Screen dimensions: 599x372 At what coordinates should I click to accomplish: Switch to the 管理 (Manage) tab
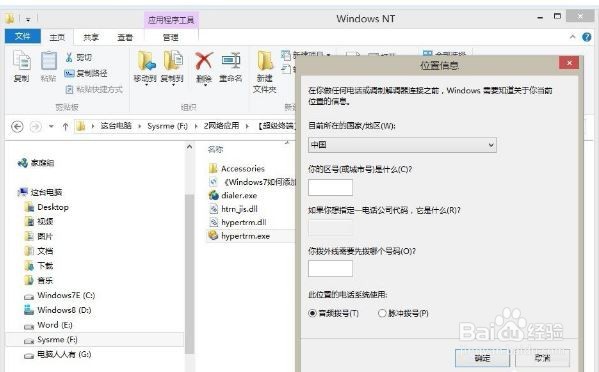point(170,37)
